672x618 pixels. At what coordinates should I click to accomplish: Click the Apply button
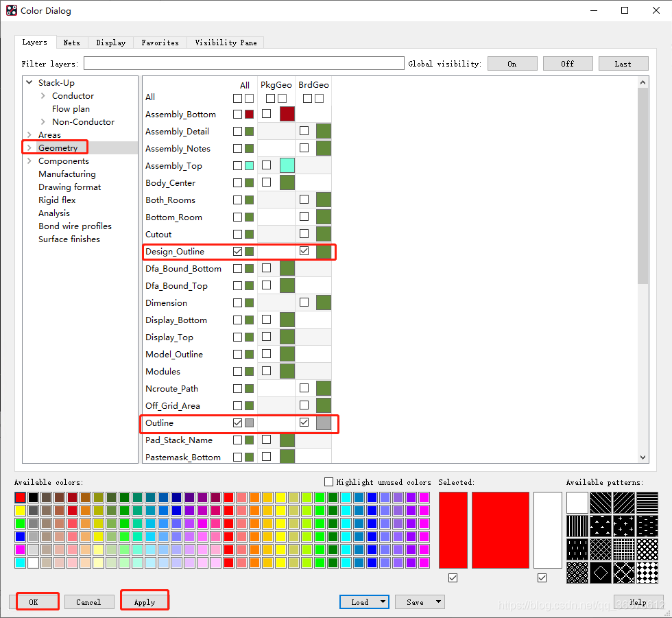click(145, 602)
